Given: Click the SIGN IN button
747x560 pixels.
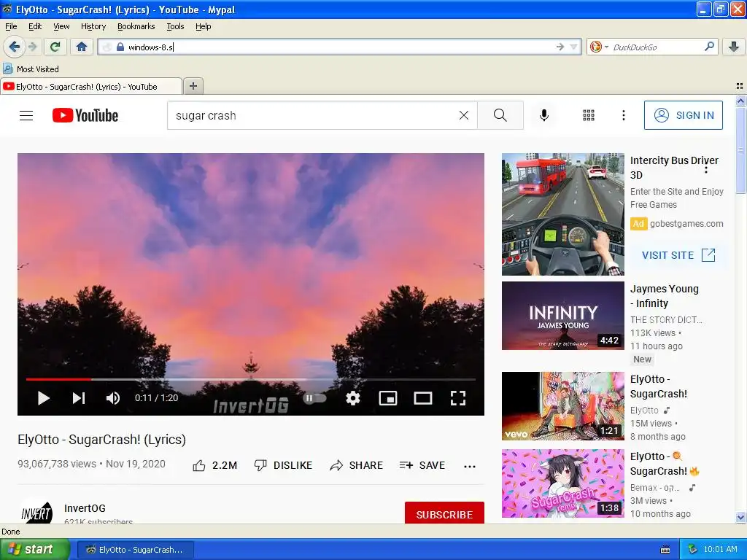Looking at the screenshot, I should tap(683, 115).
